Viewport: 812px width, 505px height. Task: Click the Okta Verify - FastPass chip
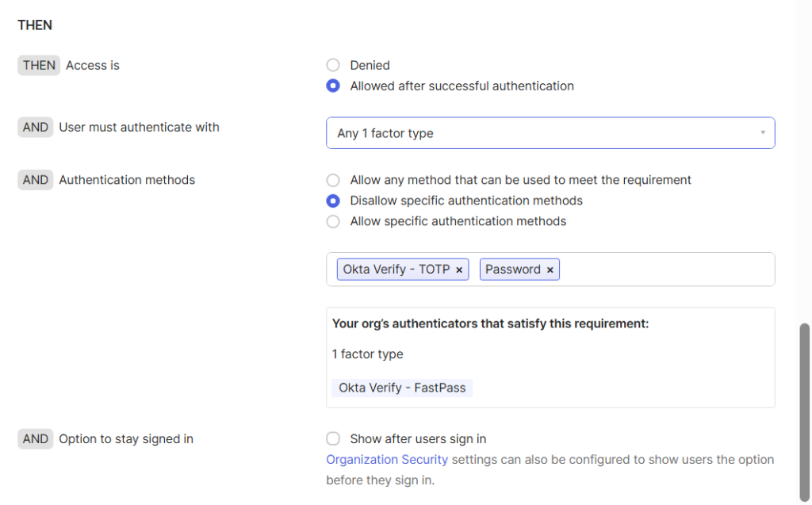[402, 388]
